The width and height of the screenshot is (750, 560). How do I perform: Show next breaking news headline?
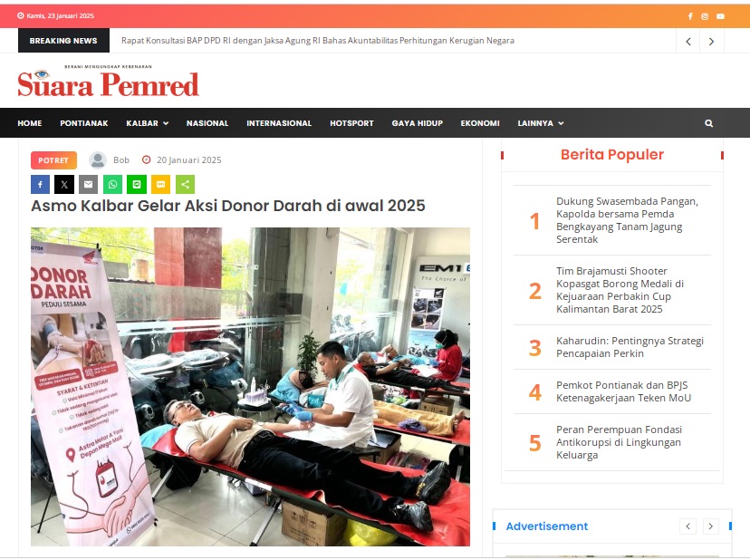coord(711,41)
